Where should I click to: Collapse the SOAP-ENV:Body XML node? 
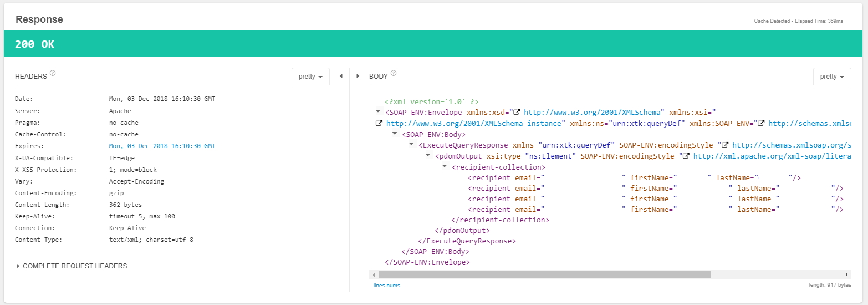click(x=395, y=134)
